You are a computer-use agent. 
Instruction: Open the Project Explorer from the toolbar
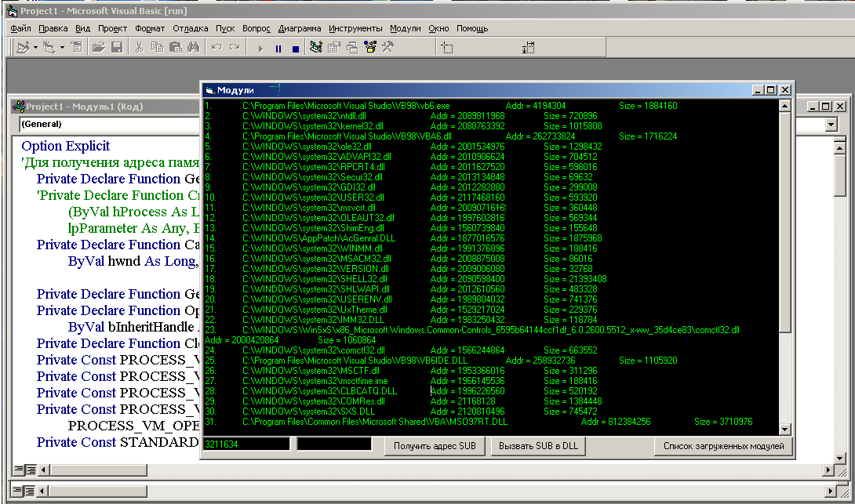point(315,47)
